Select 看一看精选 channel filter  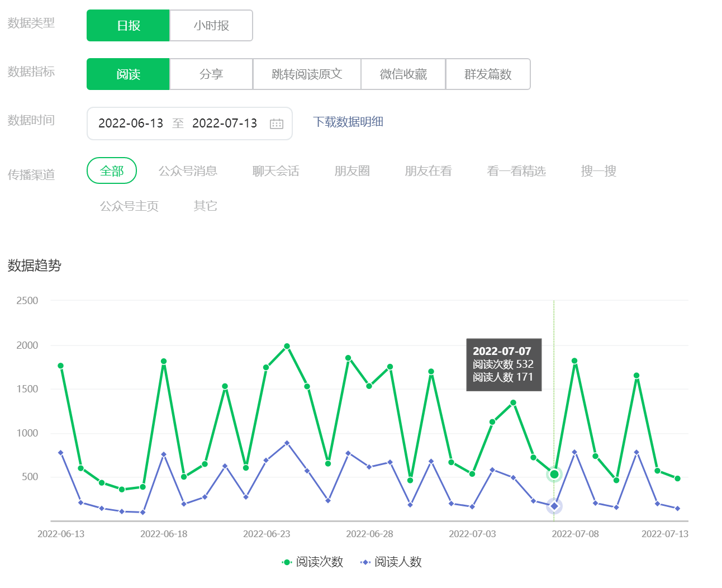click(x=516, y=171)
